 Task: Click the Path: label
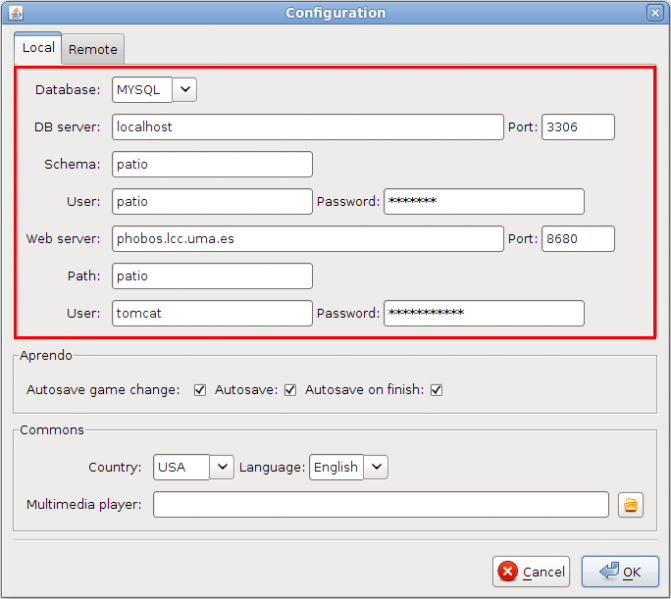84,276
